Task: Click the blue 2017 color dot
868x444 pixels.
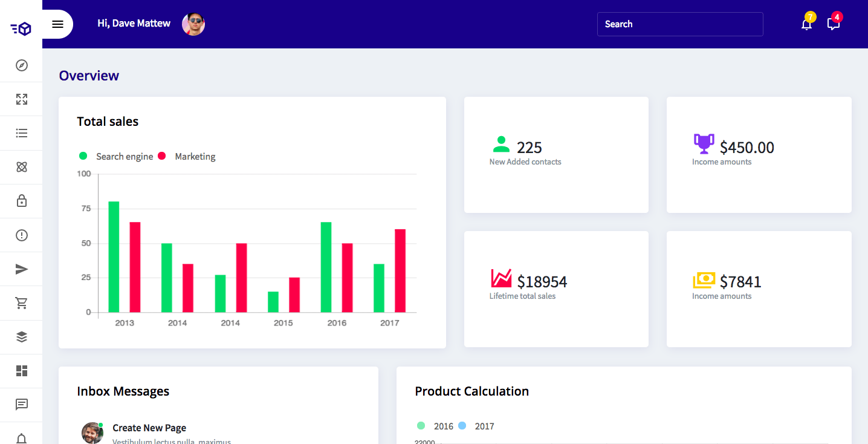Action: point(463,426)
